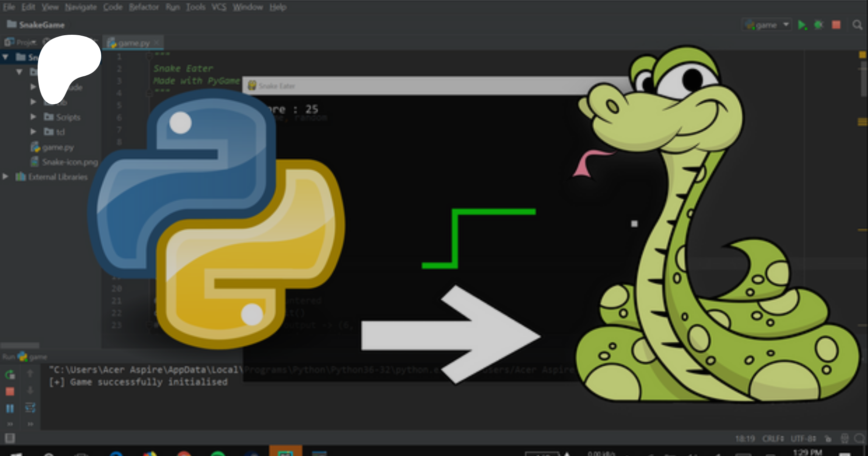The height and width of the screenshot is (456, 868).
Task: Click fold end marker at line 4
Action: [x=149, y=92]
